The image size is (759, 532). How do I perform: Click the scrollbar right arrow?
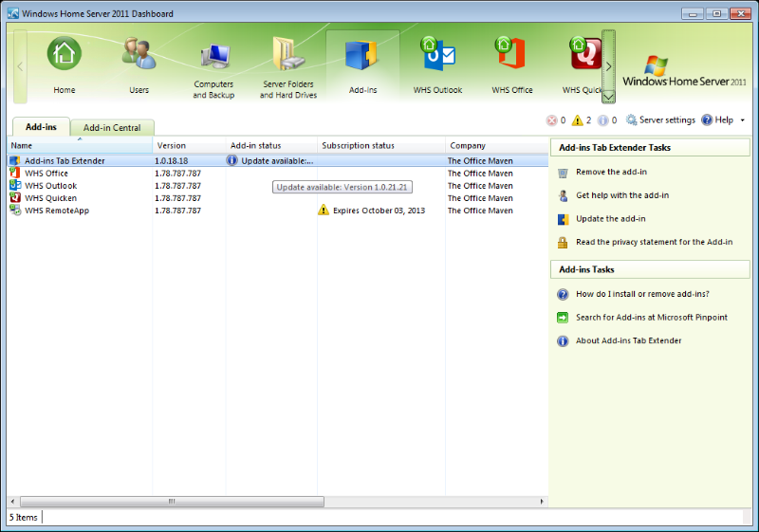[x=542, y=502]
